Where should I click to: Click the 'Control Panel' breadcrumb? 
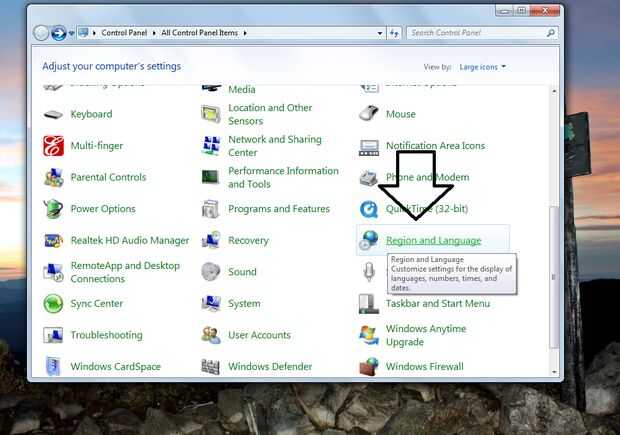(x=124, y=33)
